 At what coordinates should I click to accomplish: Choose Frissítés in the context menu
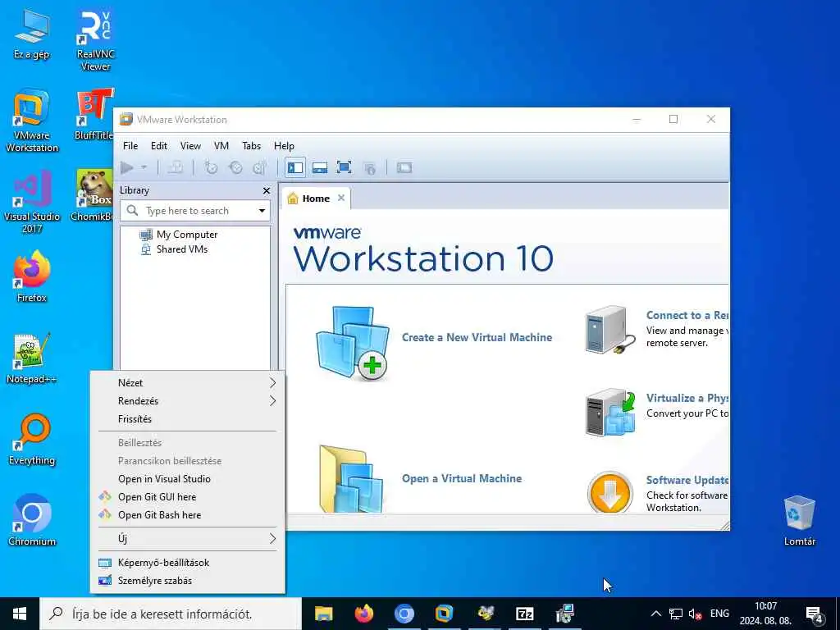pyautogui.click(x=188, y=419)
